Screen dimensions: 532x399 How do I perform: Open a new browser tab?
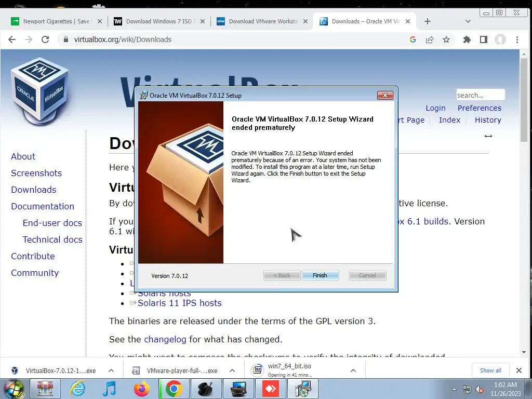428,21
